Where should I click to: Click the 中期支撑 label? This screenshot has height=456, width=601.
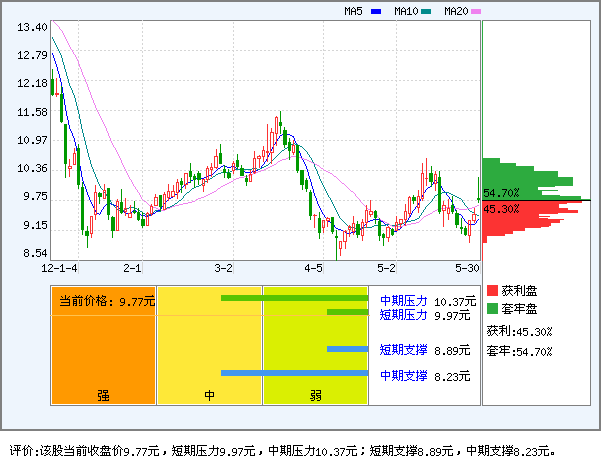[403, 375]
